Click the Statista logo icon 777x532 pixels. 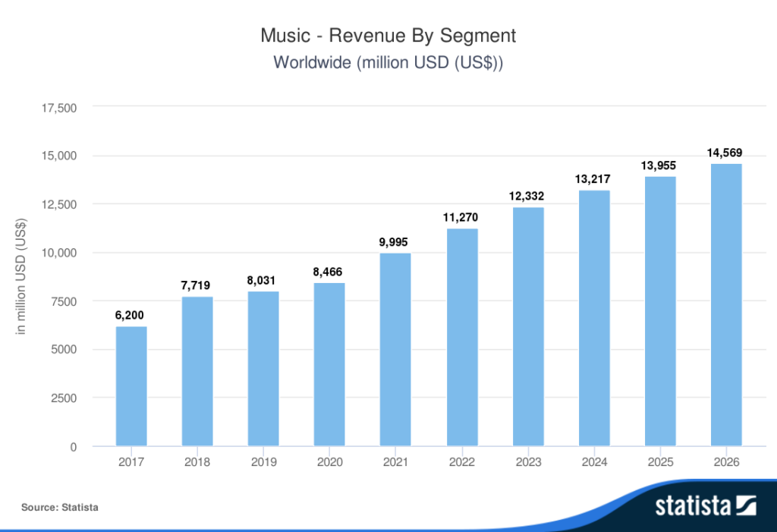(746, 505)
